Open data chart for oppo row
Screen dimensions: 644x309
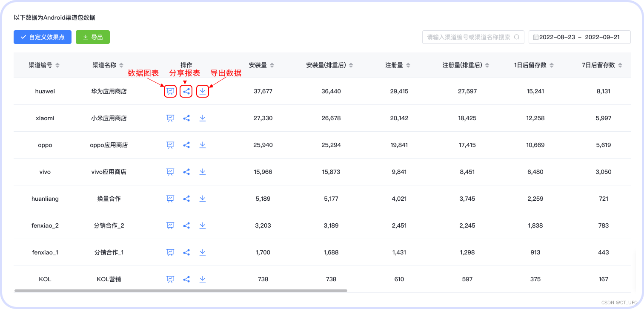tap(170, 145)
